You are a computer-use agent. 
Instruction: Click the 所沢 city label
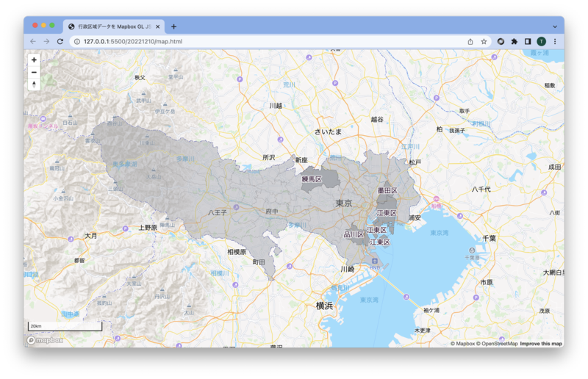click(268, 157)
